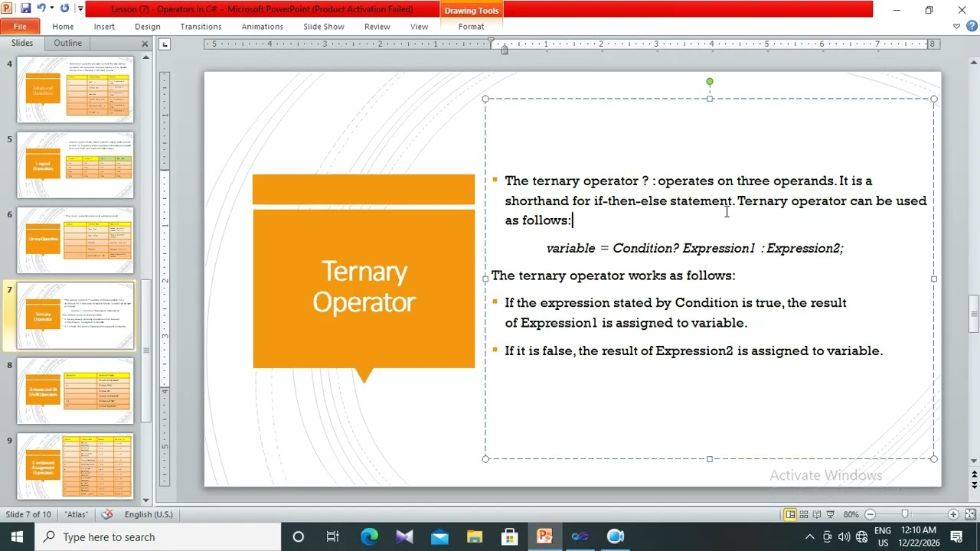The image size is (980, 551).
Task: Click the PowerPoint Help question mark icon
Action: click(972, 26)
